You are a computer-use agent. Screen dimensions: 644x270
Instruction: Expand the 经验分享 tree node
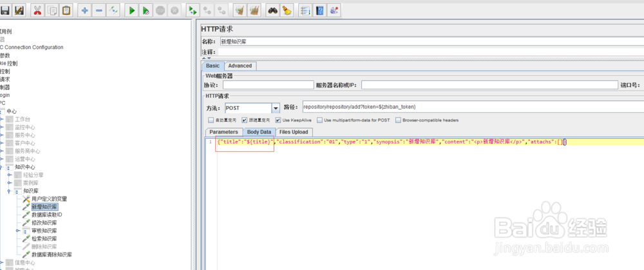pyautogui.click(x=10, y=175)
